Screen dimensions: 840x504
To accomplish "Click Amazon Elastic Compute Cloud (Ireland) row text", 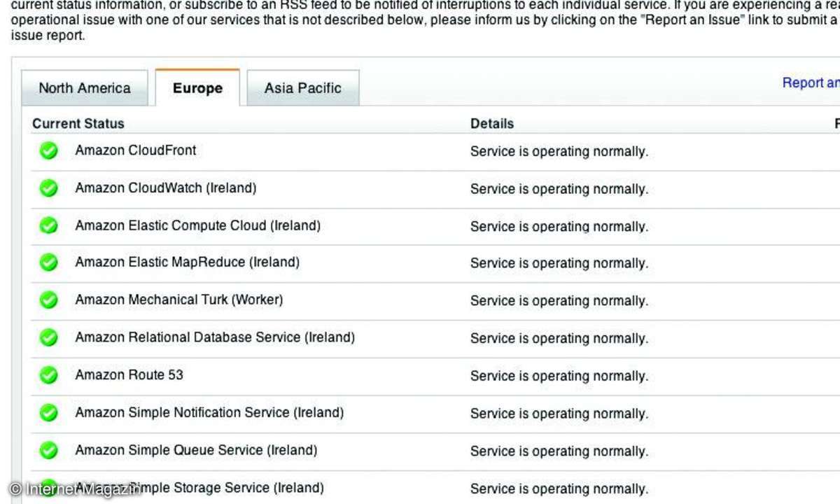I will point(198,225).
